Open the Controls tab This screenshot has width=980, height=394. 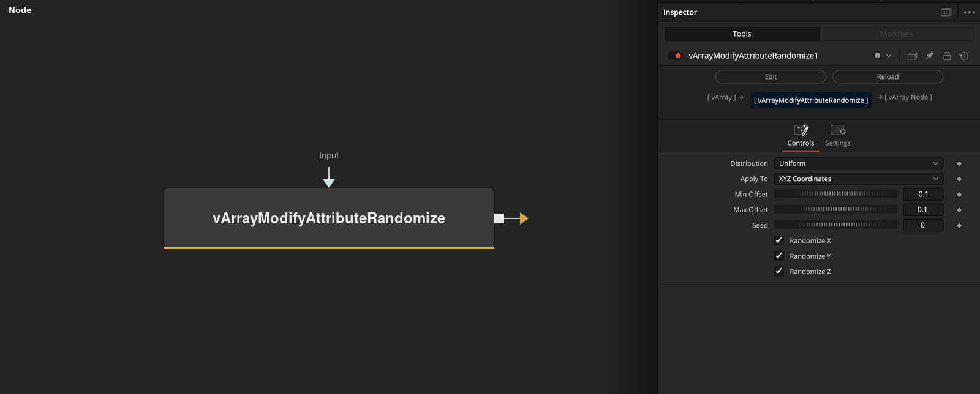[x=801, y=136]
